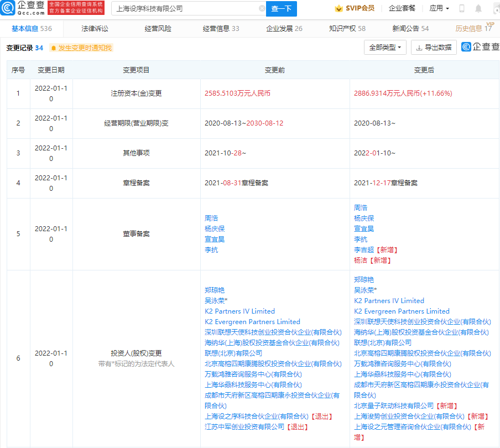Open 杨庆保 in the 变更前 column
The height and width of the screenshot is (448, 500).
pos(215,229)
